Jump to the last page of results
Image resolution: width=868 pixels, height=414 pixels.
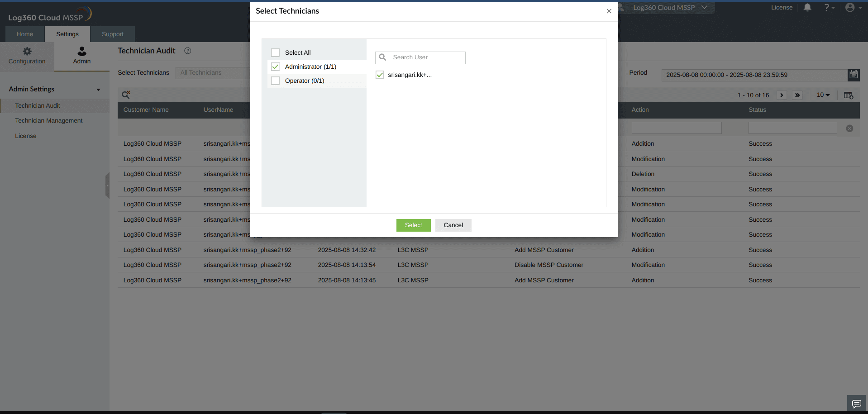pyautogui.click(x=797, y=95)
